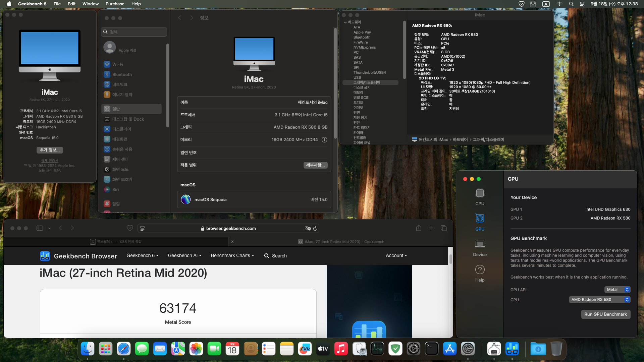Open GPU API Metal dropdown
Image resolution: width=644 pixels, height=362 pixels.
[x=617, y=290]
